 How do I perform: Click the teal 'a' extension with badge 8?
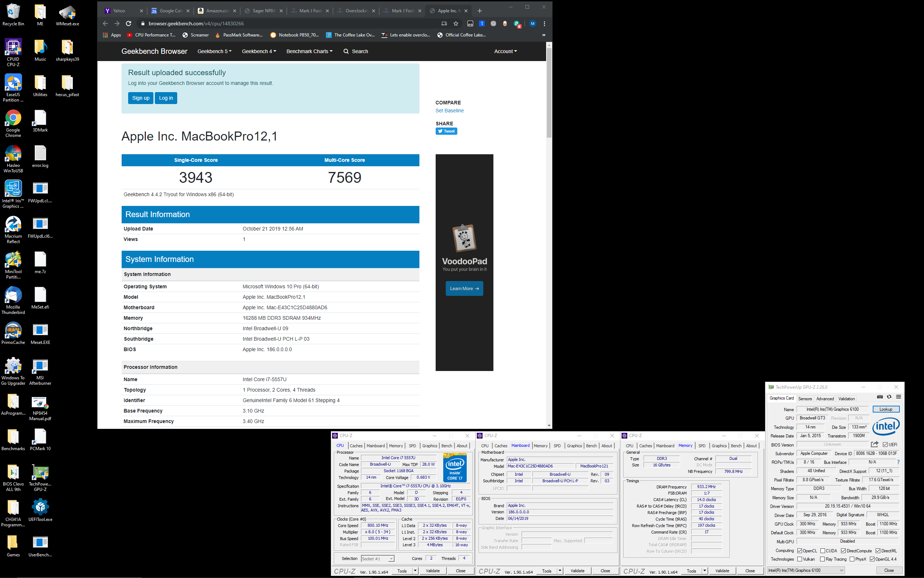click(x=517, y=24)
